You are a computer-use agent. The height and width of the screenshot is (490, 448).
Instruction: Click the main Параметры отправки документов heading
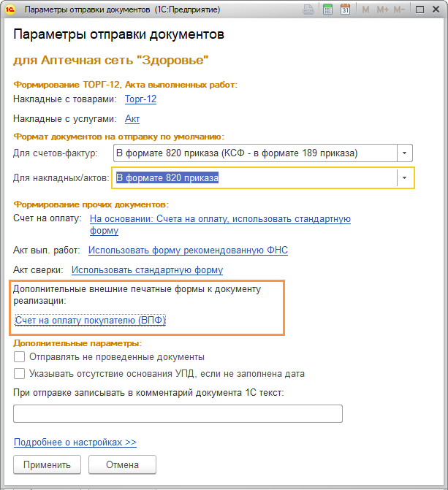pyautogui.click(x=118, y=34)
